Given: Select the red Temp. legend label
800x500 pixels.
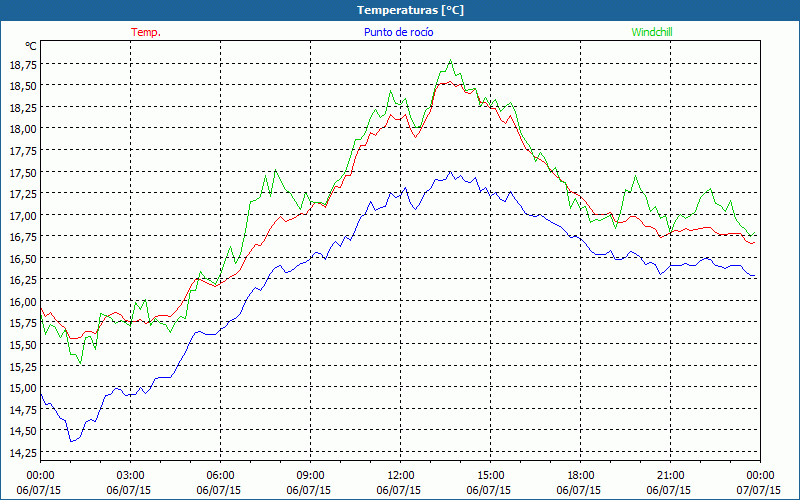Looking at the screenshot, I should click(146, 32).
